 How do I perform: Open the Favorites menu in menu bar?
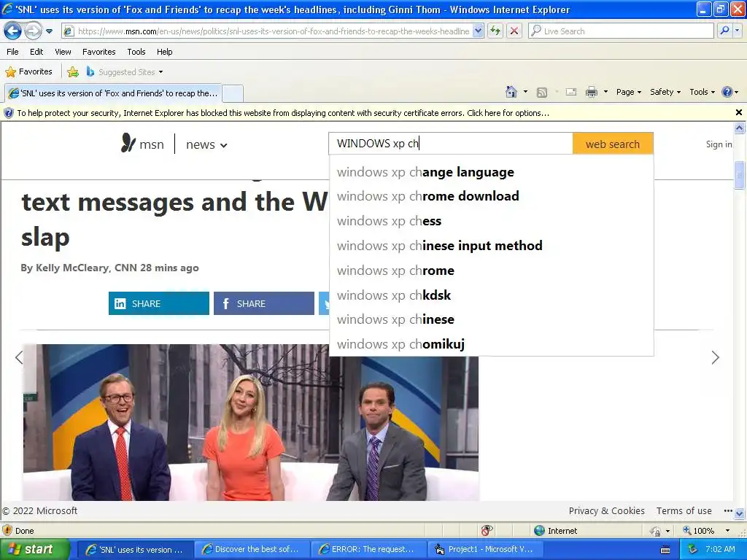[x=99, y=52]
